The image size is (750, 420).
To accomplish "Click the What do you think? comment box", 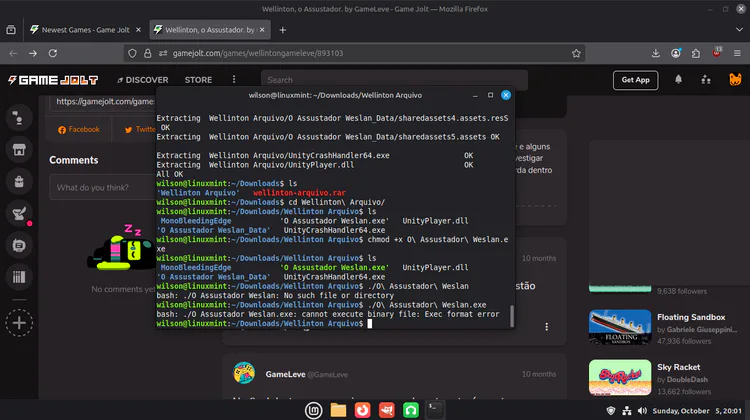I will point(103,188).
